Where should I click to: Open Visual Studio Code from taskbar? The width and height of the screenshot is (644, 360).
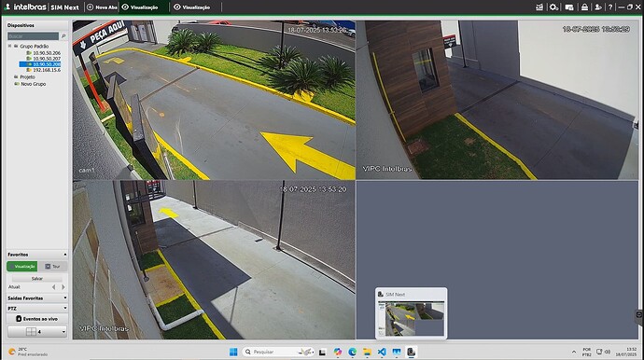(382, 352)
